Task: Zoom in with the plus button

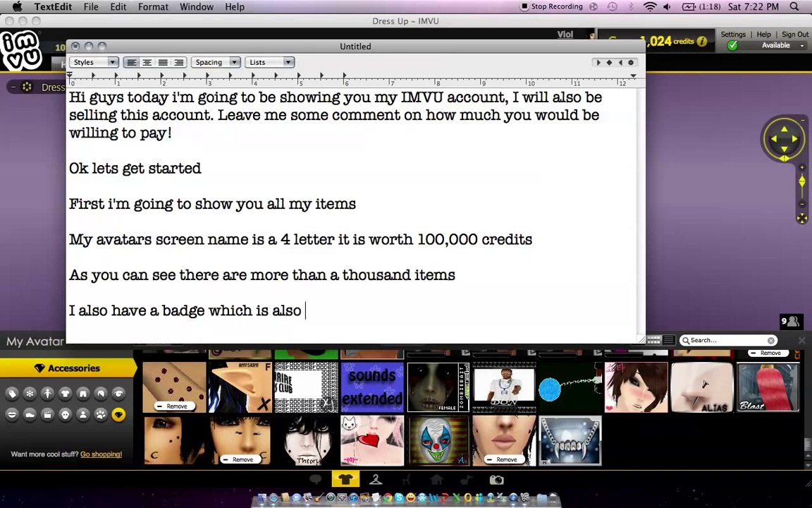Action: [x=801, y=168]
